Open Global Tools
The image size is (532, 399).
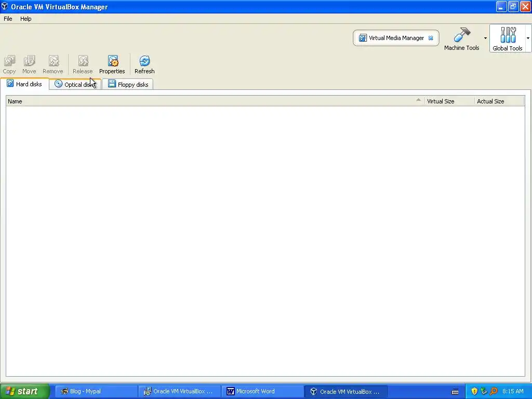508,38
